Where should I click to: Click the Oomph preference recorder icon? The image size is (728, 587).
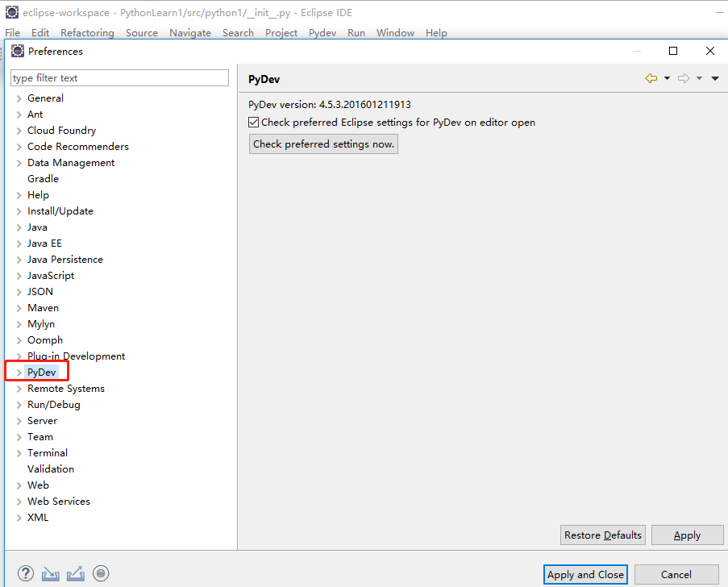pyautogui.click(x=101, y=573)
